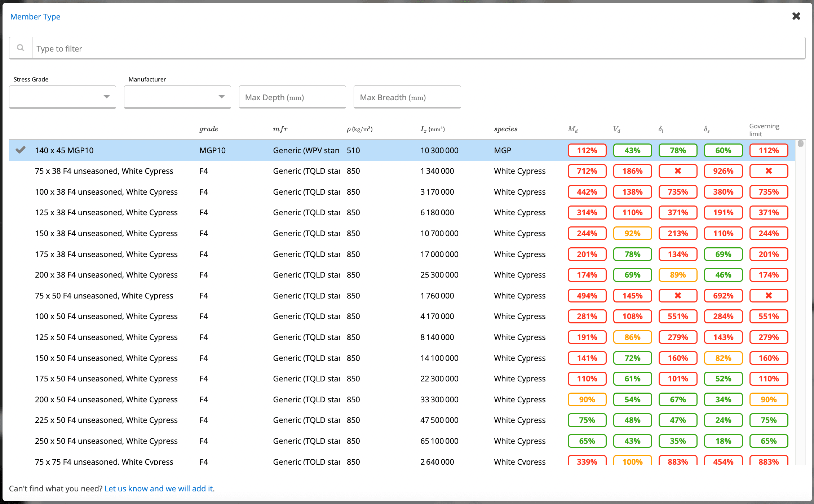The height and width of the screenshot is (504, 814).
Task: Click the search magnifier icon
Action: 21,48
